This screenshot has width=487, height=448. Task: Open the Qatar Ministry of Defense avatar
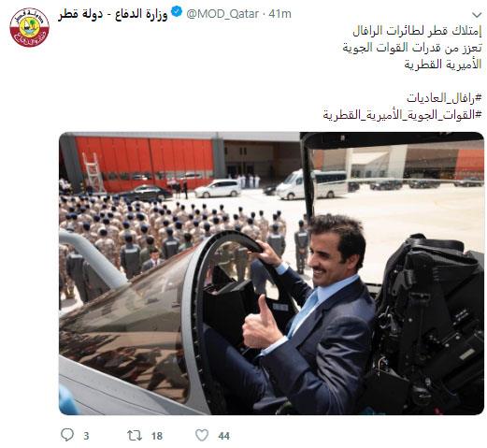tap(29, 27)
